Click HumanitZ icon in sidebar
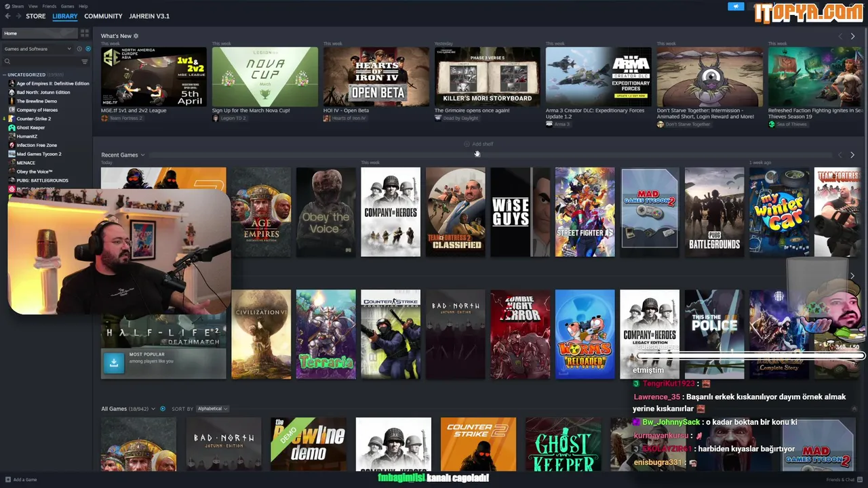The width and height of the screenshot is (868, 488). point(12,136)
